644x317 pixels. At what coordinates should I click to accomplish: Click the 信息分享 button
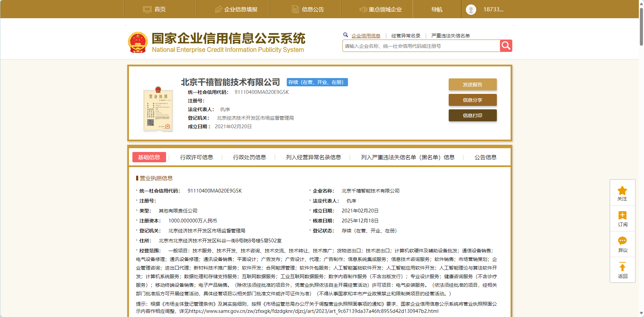473,100
